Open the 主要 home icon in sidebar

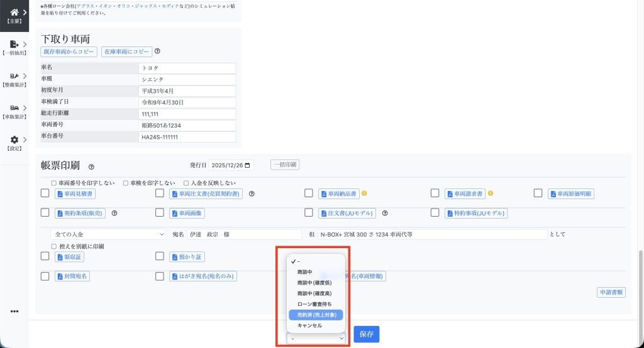14,12
